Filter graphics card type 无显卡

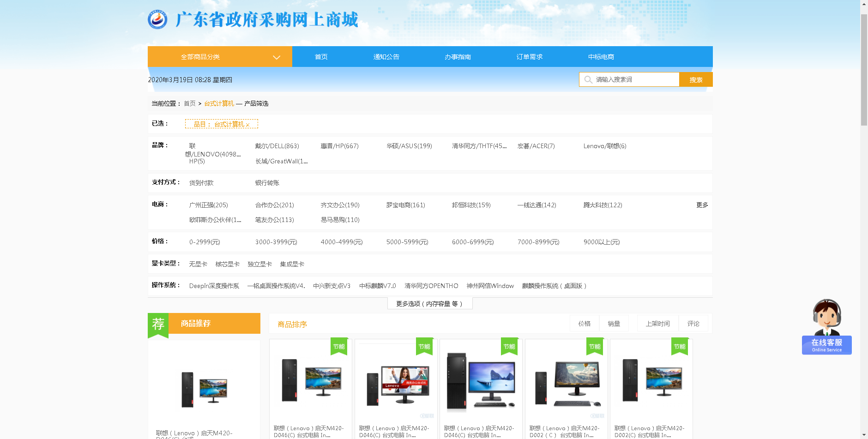(x=198, y=264)
